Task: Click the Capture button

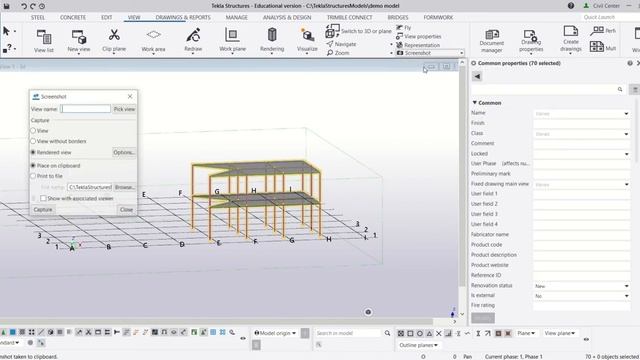Action: coord(43,209)
